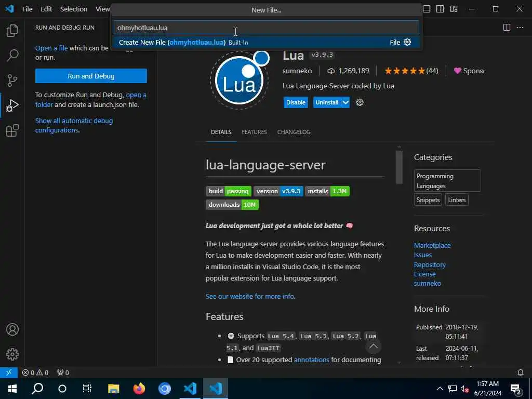532x399 pixels.
Task: Click the remote window status bar icon
Action: (9, 373)
